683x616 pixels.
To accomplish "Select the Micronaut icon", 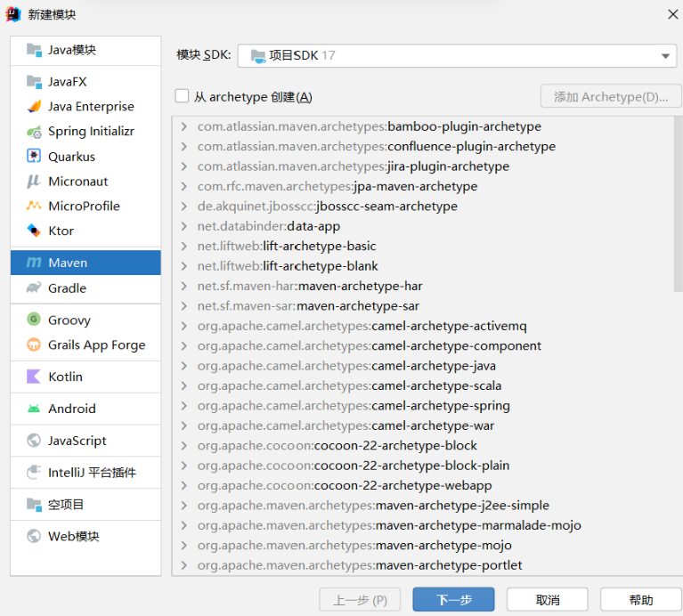I will [x=34, y=182].
